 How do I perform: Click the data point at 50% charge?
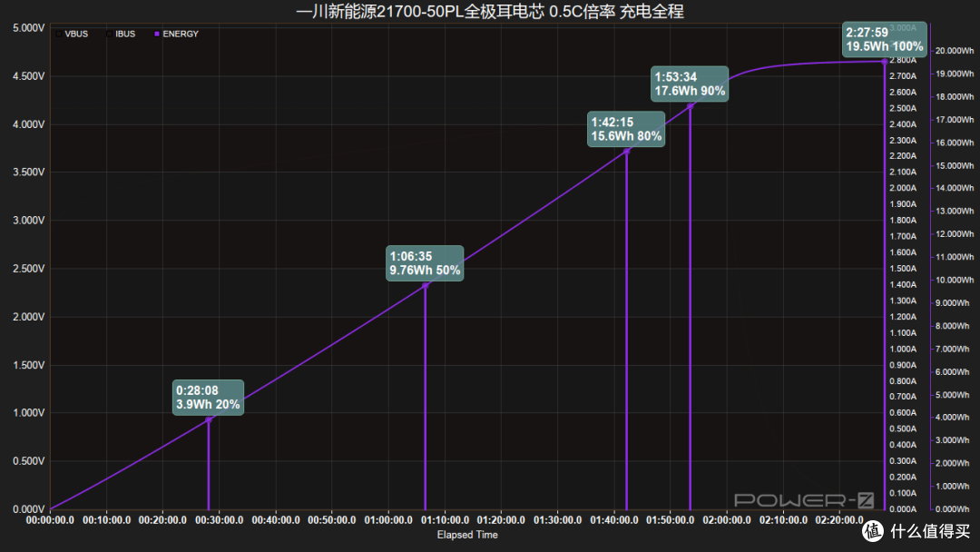click(426, 286)
